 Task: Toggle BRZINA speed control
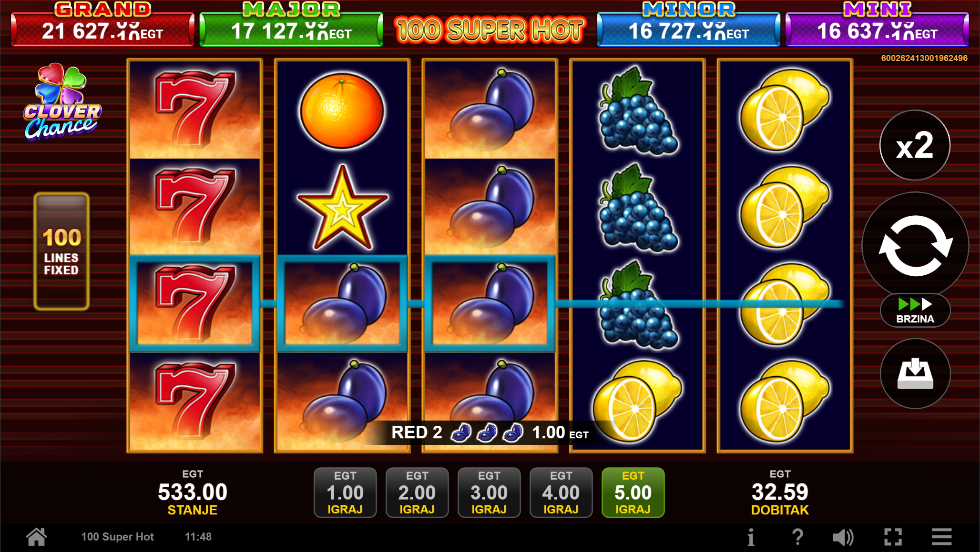(915, 311)
